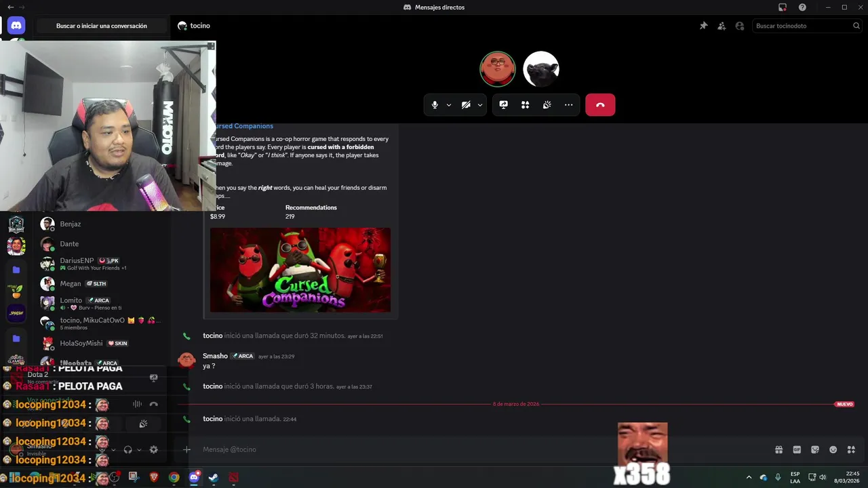Show hidden system tray icons chevron
Viewport: 868px width, 488px height.
(749, 477)
